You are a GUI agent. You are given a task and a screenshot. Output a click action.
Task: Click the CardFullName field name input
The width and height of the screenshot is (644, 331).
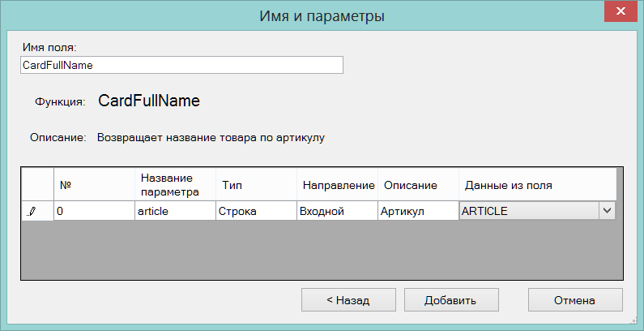point(181,66)
